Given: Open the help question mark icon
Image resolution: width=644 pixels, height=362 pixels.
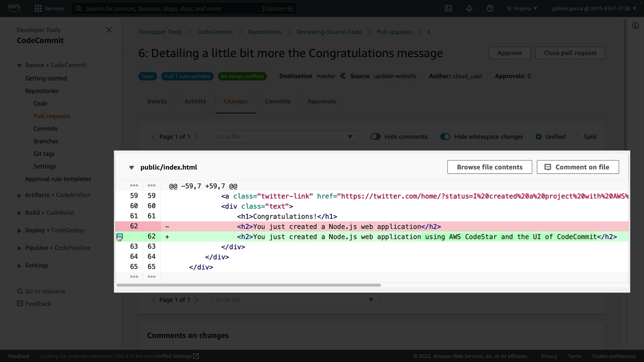Looking at the screenshot, I should pos(490,8).
